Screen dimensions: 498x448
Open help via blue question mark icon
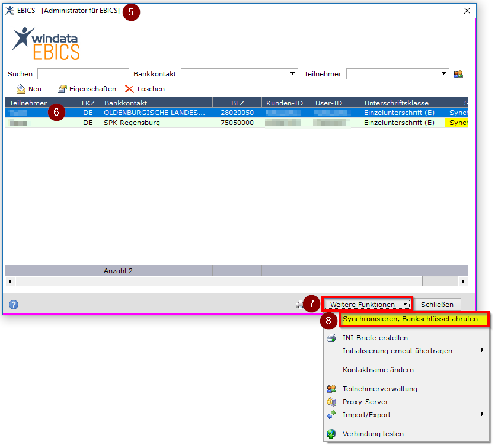coord(14,305)
